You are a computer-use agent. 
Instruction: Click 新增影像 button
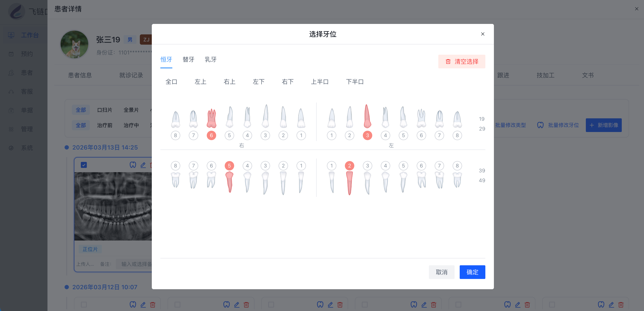604,125
